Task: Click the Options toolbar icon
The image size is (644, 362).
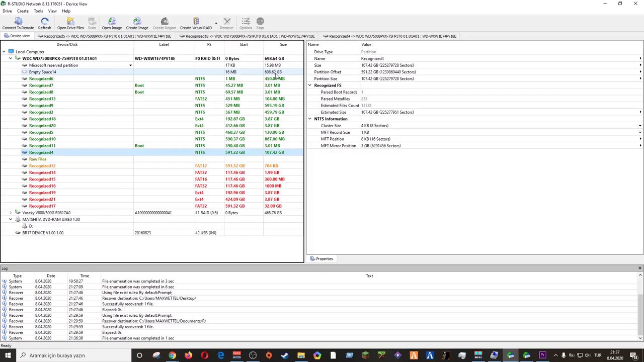Action: [x=246, y=24]
